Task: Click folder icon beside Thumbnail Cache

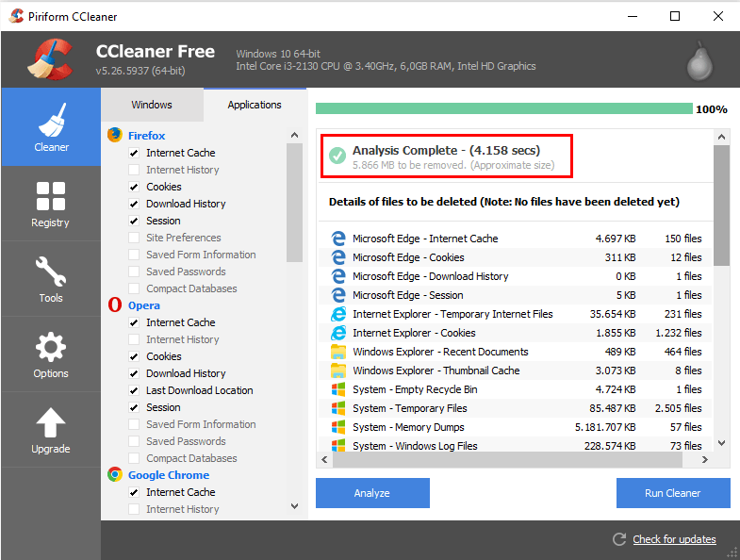Action: (338, 371)
